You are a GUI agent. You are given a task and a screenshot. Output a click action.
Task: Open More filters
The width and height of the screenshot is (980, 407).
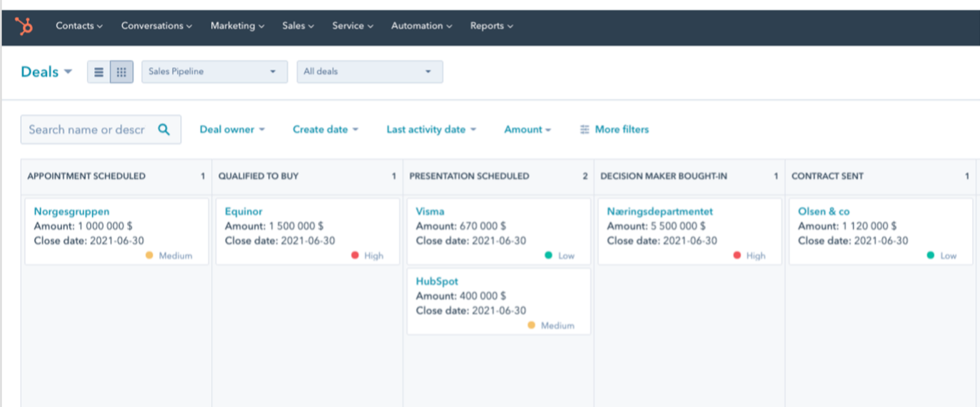(615, 129)
